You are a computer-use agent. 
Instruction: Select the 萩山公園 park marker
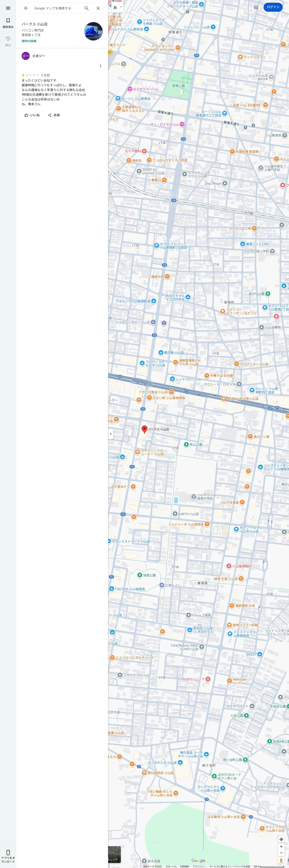(186, 444)
